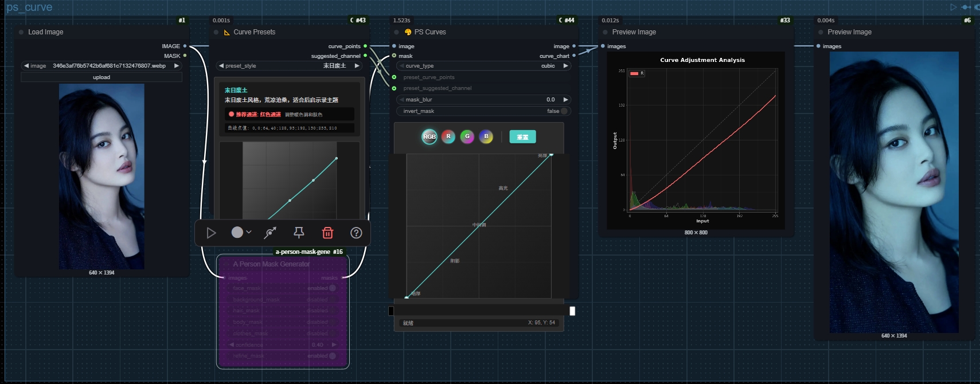Collapse the Curve Presets node via its dot
980x384 pixels.
coord(216,32)
